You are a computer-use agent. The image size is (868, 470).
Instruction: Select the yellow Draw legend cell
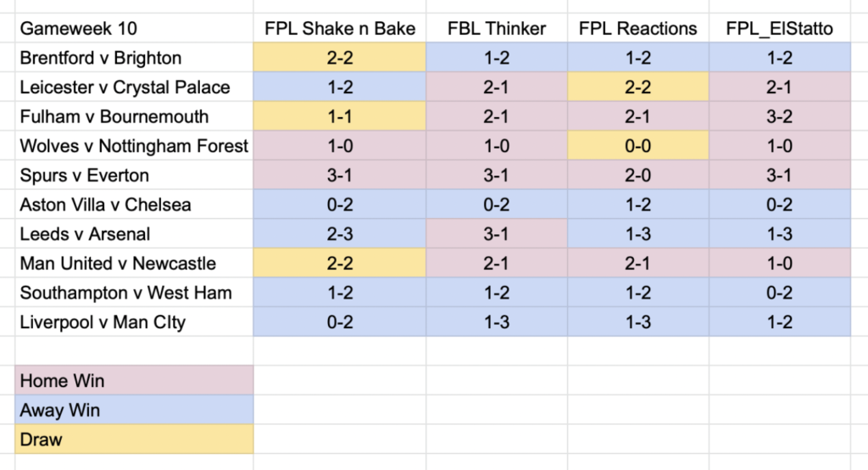click(134, 439)
